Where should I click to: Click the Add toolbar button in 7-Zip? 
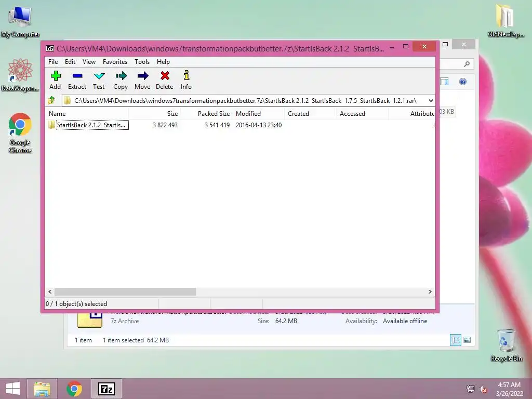point(55,80)
